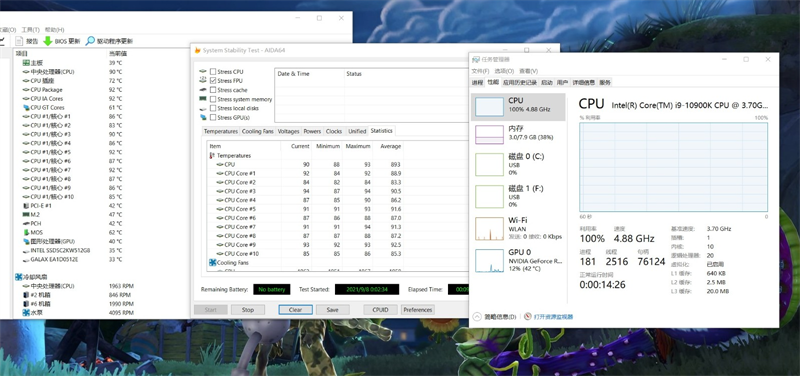The width and height of the screenshot is (800, 376).
Task: Switch to the Powers tab
Action: click(x=312, y=131)
